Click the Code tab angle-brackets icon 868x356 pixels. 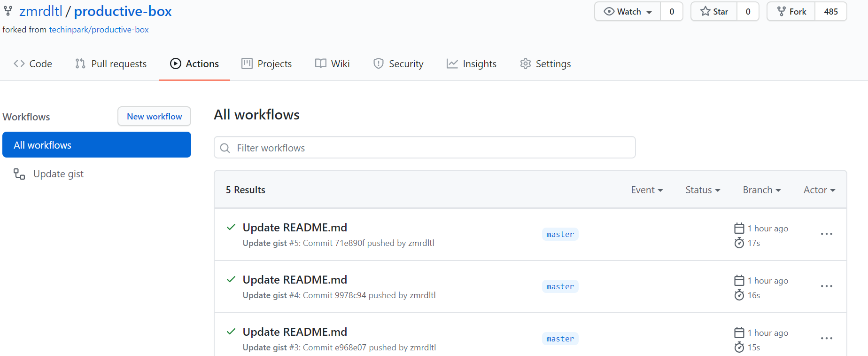(19, 63)
